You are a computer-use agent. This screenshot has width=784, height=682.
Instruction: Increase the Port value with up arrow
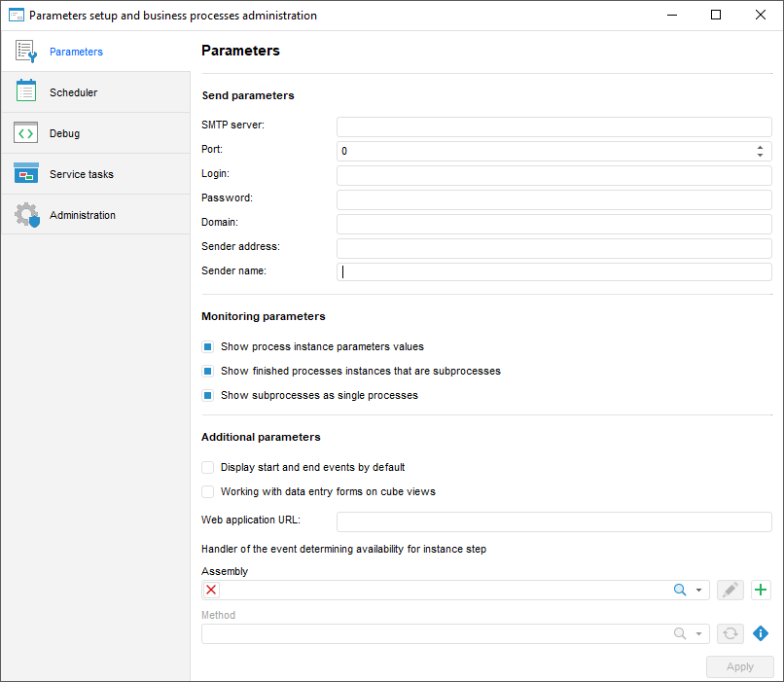point(760,147)
